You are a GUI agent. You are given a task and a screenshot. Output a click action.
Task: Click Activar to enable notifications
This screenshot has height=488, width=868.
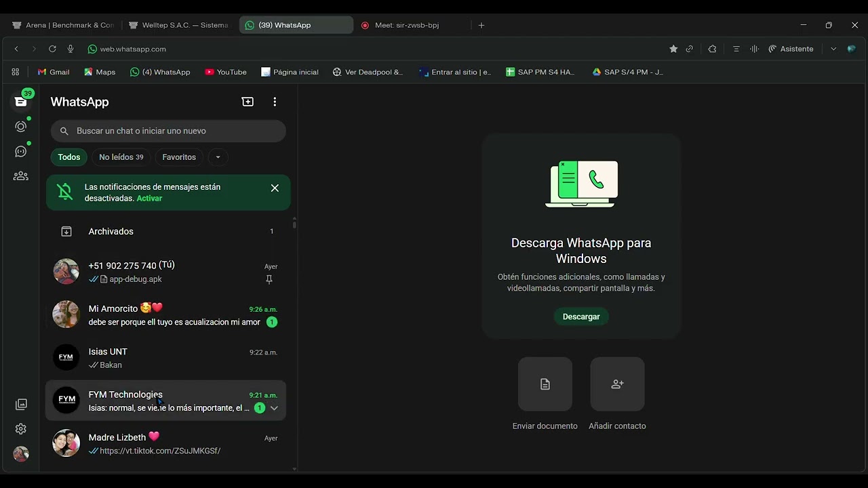point(149,199)
